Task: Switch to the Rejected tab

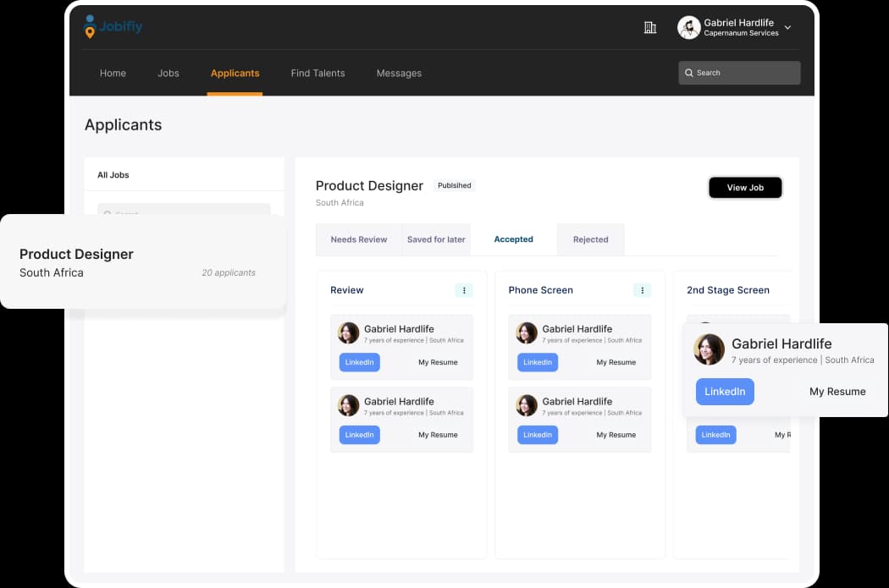Action: coord(590,239)
